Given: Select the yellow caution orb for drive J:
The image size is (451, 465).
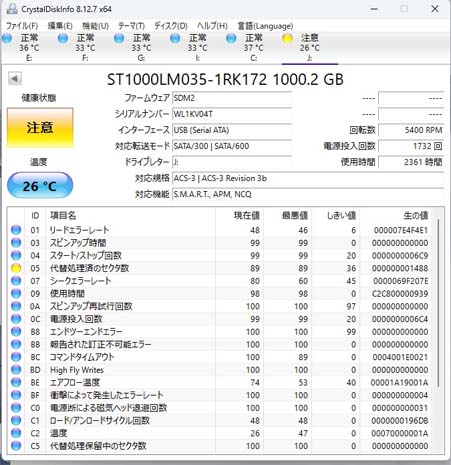Looking at the screenshot, I should coord(287,39).
